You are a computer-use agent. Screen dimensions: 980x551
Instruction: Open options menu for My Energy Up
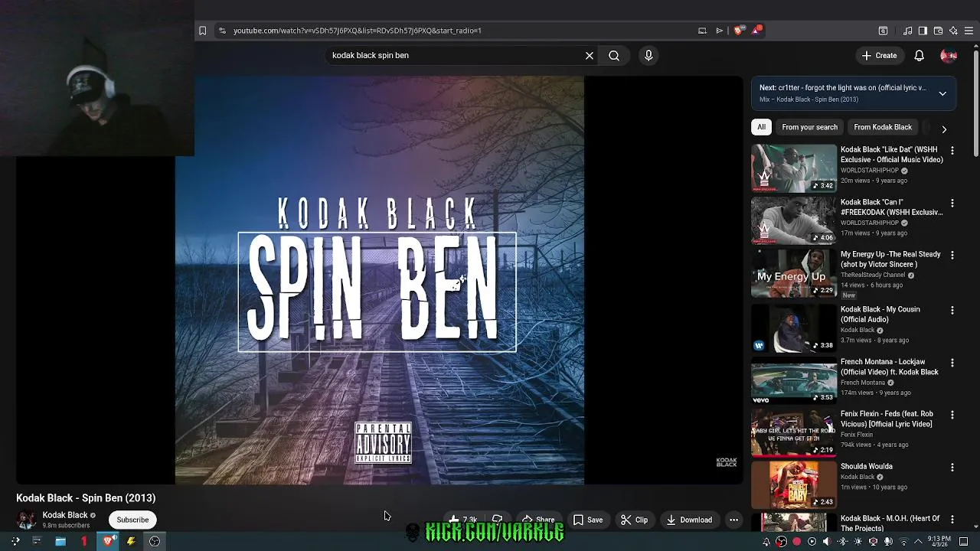pyautogui.click(x=952, y=255)
